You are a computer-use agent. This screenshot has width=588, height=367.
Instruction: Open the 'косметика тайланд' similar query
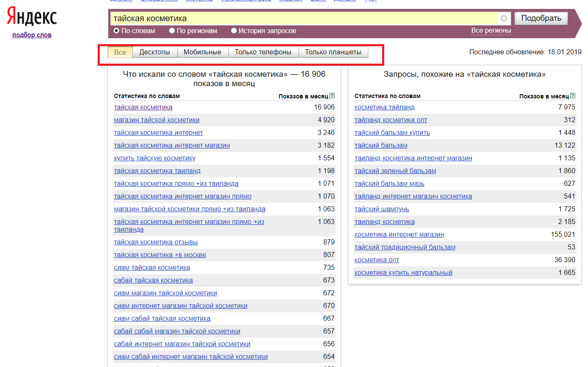tap(385, 107)
